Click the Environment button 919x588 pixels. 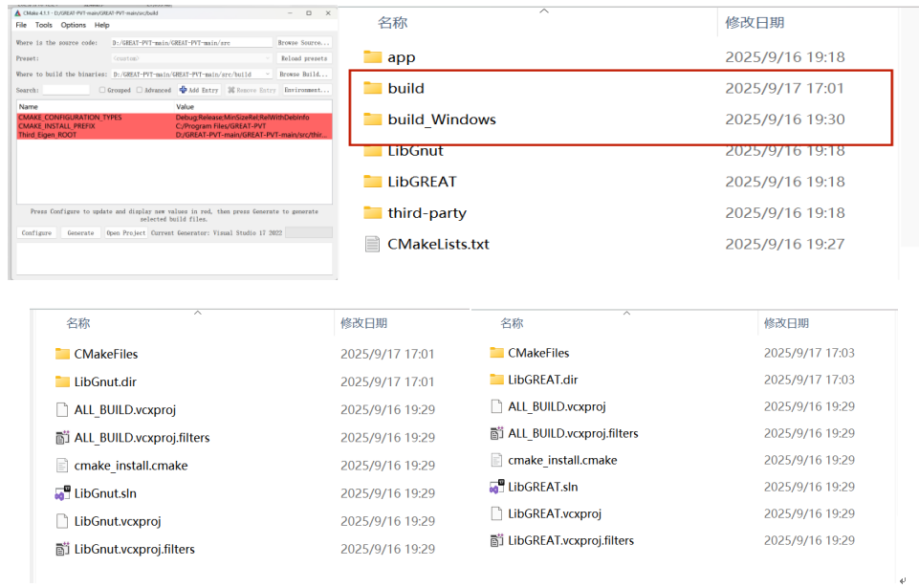[x=307, y=90]
